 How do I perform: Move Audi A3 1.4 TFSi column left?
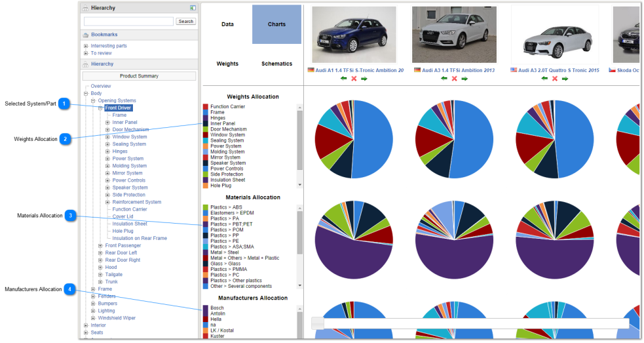444,79
